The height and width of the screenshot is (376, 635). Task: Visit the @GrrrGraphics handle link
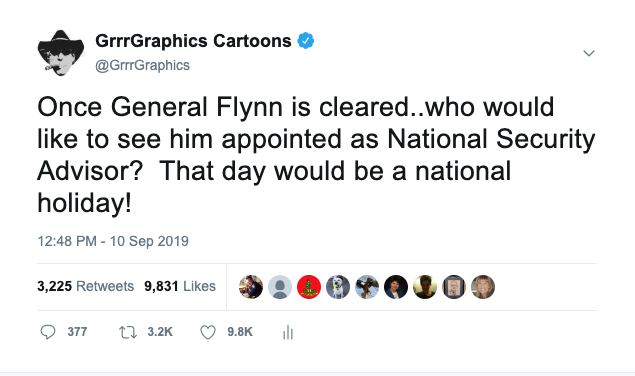(142, 65)
